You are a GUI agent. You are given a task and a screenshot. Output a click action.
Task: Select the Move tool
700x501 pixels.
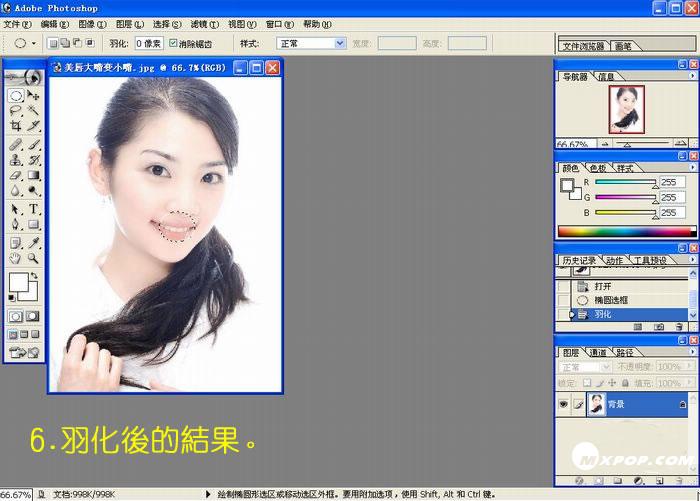point(33,95)
